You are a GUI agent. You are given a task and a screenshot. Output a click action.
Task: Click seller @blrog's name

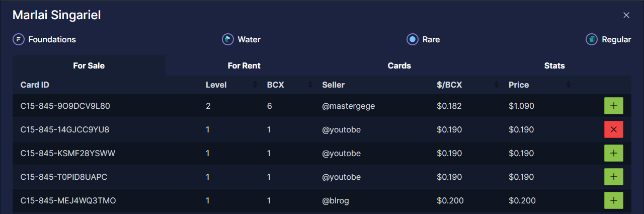pyautogui.click(x=336, y=200)
